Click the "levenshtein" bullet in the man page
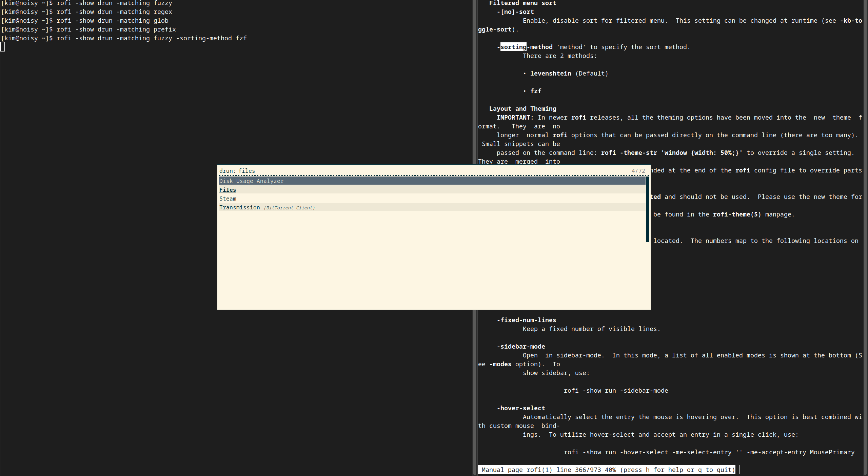 551,74
